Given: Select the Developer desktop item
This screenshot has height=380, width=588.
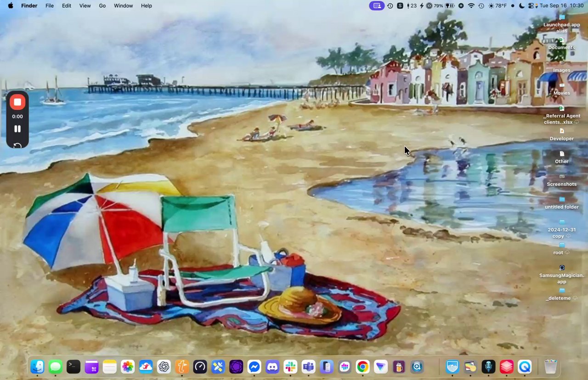Looking at the screenshot, I should pyautogui.click(x=562, y=135).
